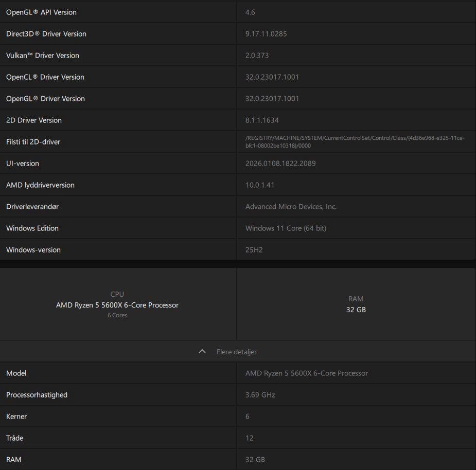This screenshot has width=476, height=470.
Task: Click the Driverleverandør value Advanced Micro Devices, Inc.
Action: (291, 207)
